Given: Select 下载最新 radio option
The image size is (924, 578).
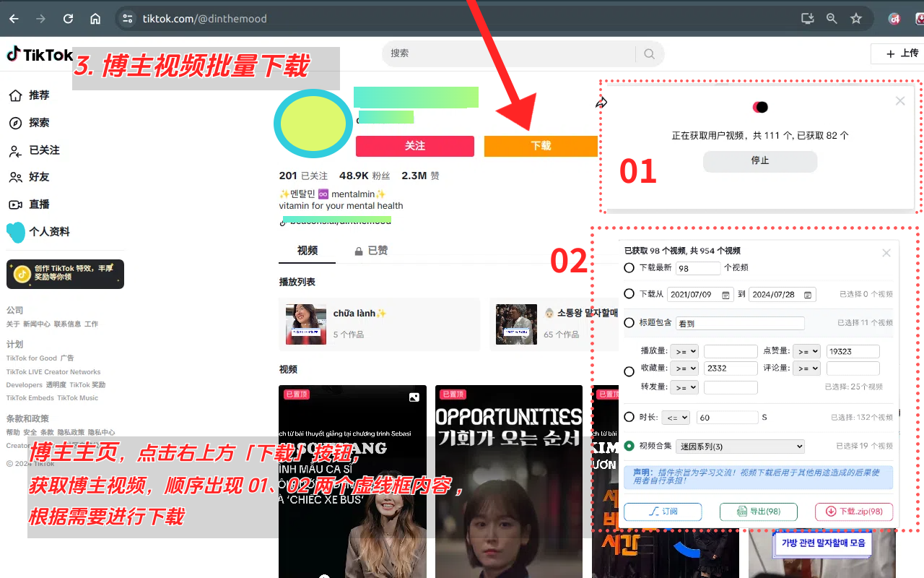Looking at the screenshot, I should 629,268.
